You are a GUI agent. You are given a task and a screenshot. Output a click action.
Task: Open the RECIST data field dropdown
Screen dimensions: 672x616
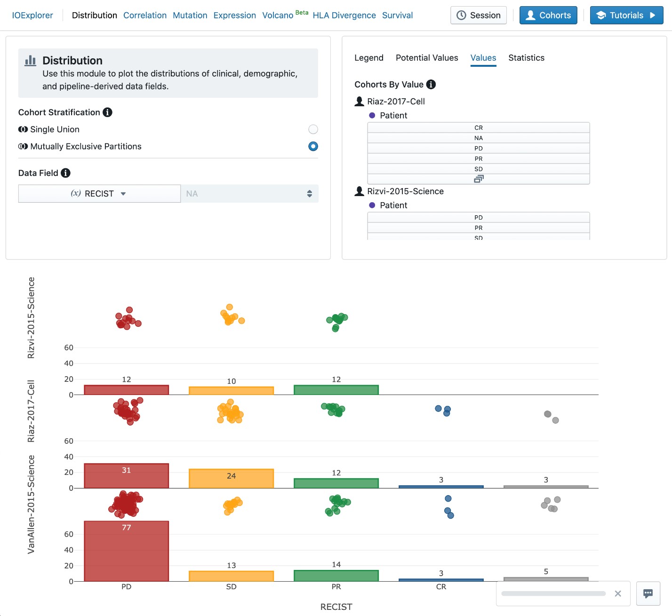[x=99, y=194]
